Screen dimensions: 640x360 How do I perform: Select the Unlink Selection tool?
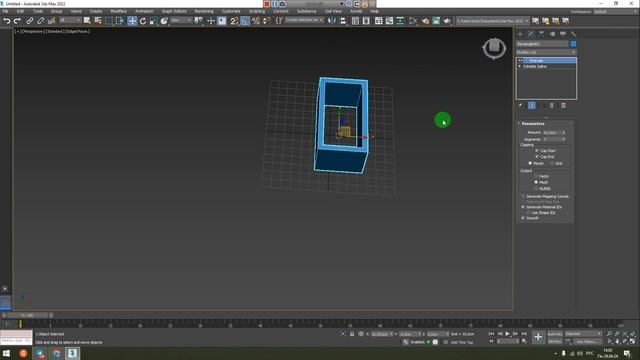40,20
